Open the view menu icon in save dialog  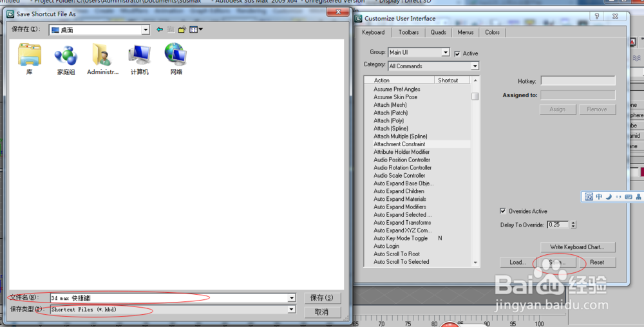tap(196, 30)
